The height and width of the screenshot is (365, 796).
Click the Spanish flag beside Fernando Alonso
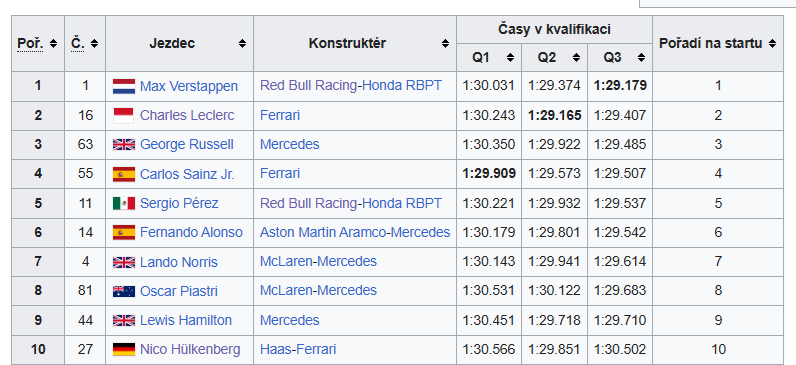tap(124, 233)
